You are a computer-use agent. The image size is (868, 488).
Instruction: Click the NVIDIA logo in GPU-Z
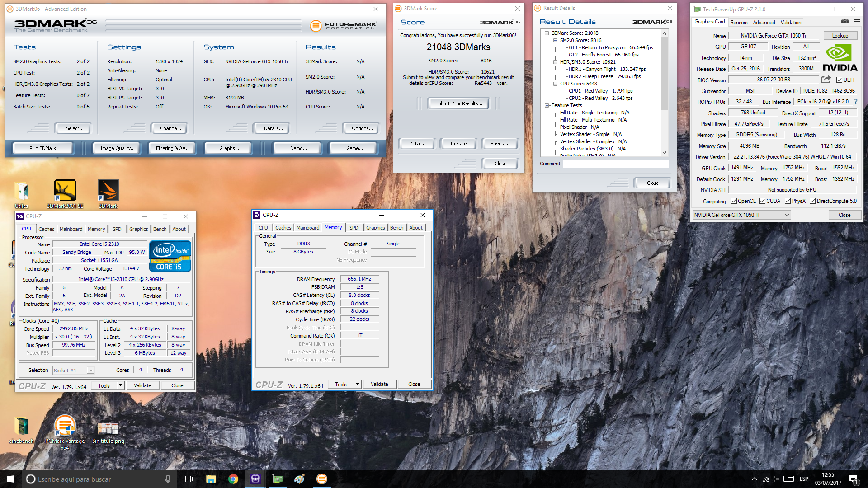tap(840, 57)
